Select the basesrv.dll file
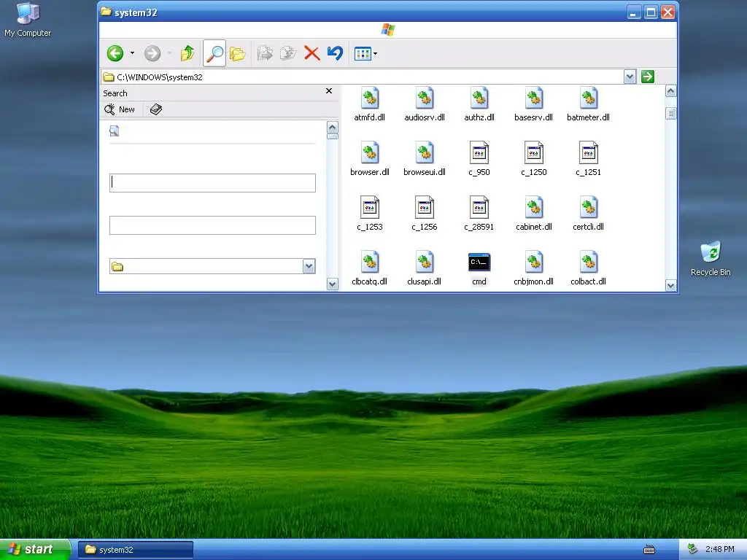This screenshot has width=747, height=560. (533, 105)
